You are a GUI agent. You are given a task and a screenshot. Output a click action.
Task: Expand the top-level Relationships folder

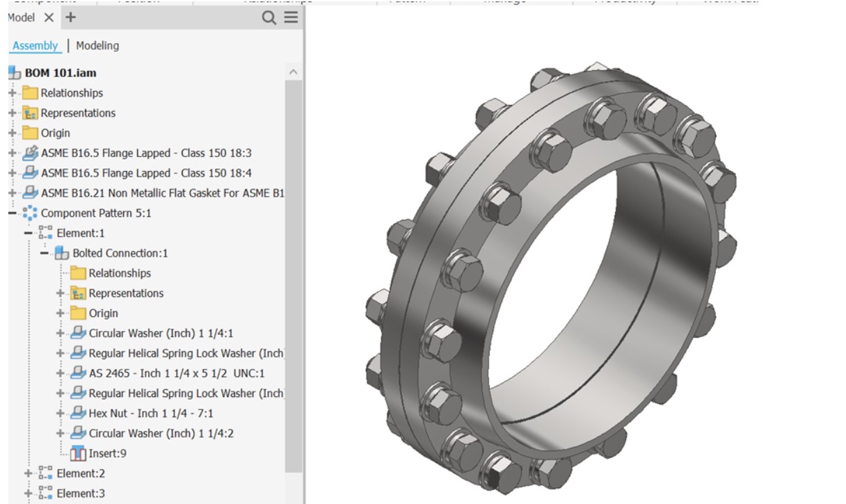click(12, 93)
